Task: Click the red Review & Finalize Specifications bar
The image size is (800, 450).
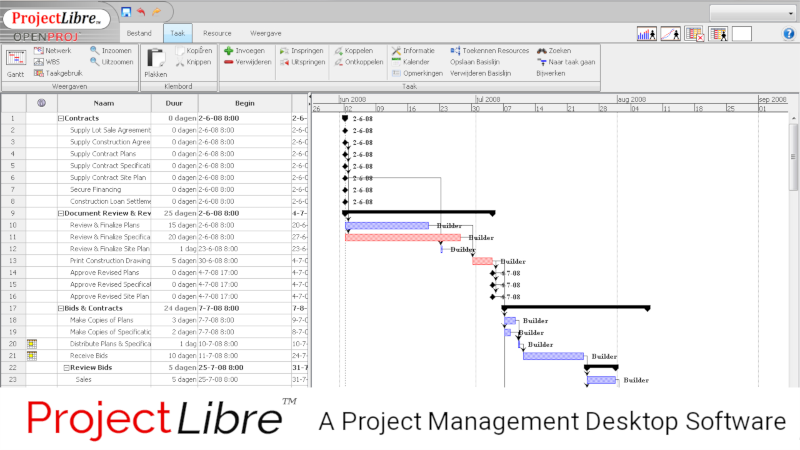Action: pos(403,237)
